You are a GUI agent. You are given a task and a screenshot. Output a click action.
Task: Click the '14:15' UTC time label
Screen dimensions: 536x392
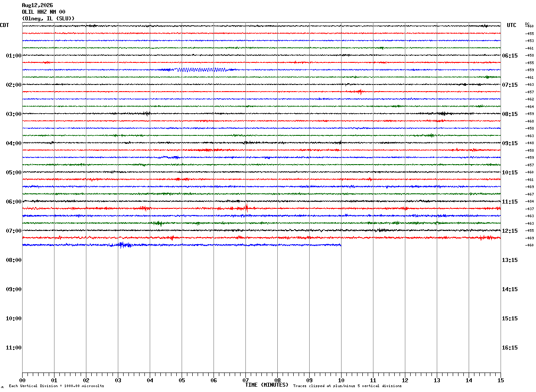coord(510,289)
